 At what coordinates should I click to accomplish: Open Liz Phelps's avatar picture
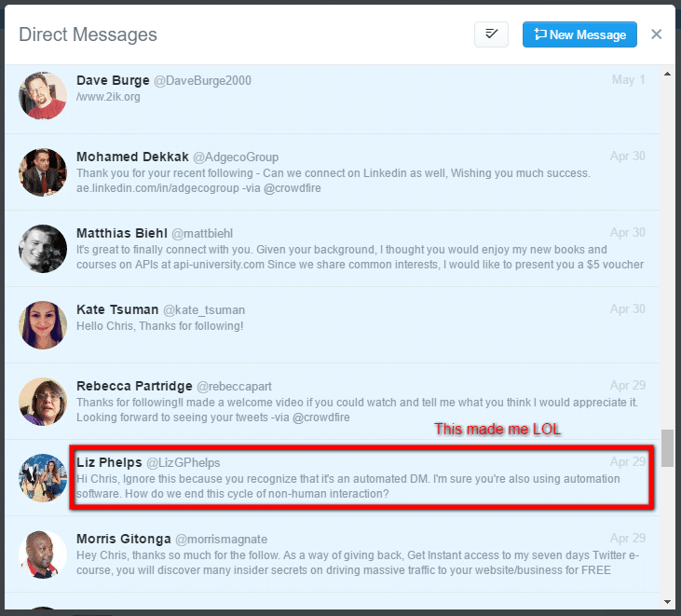point(43,478)
